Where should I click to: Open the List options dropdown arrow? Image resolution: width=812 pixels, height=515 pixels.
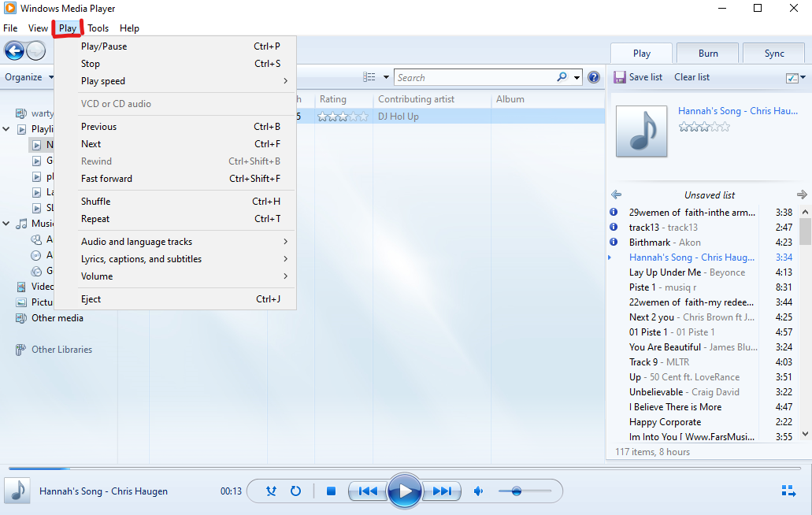click(803, 78)
